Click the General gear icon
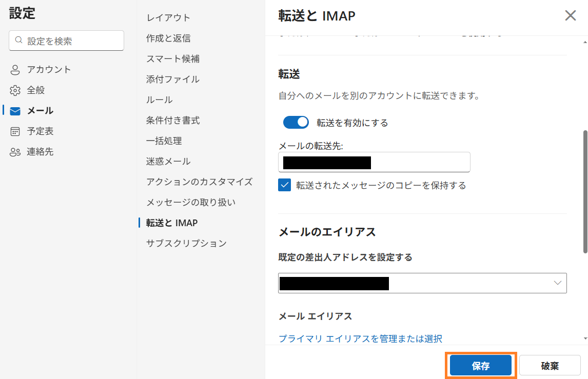The height and width of the screenshot is (379, 588). 15,90
